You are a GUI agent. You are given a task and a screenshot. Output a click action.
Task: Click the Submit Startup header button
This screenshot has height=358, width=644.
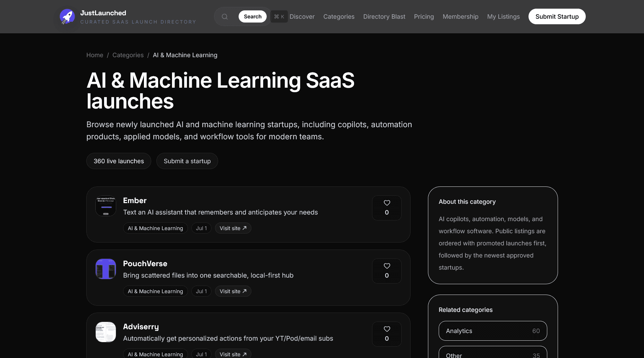click(557, 17)
